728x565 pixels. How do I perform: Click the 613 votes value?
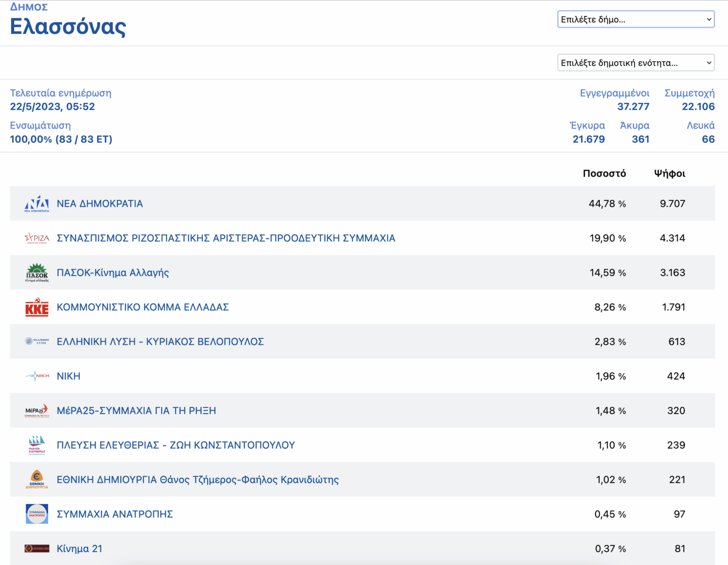(x=677, y=341)
